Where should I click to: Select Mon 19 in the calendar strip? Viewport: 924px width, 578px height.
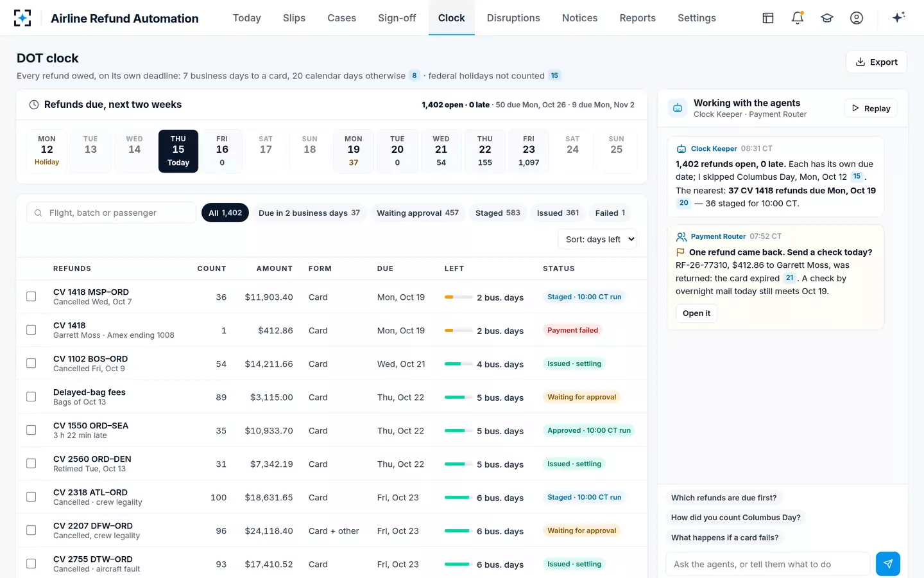click(354, 151)
